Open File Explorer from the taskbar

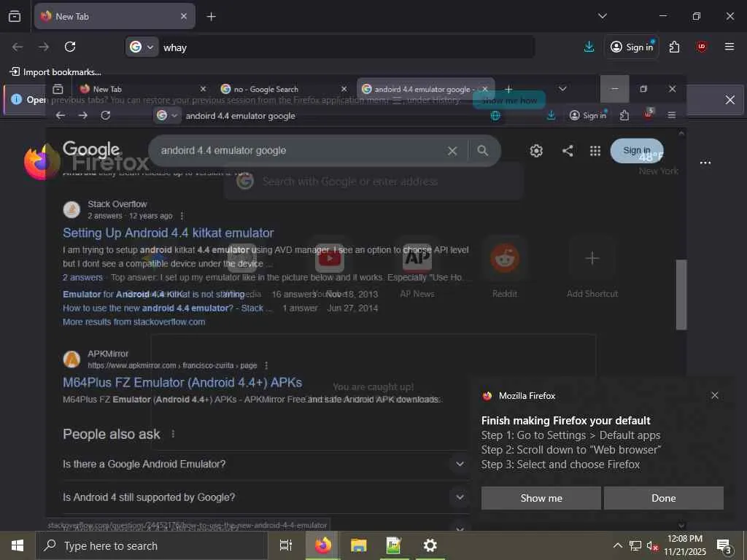(358, 545)
